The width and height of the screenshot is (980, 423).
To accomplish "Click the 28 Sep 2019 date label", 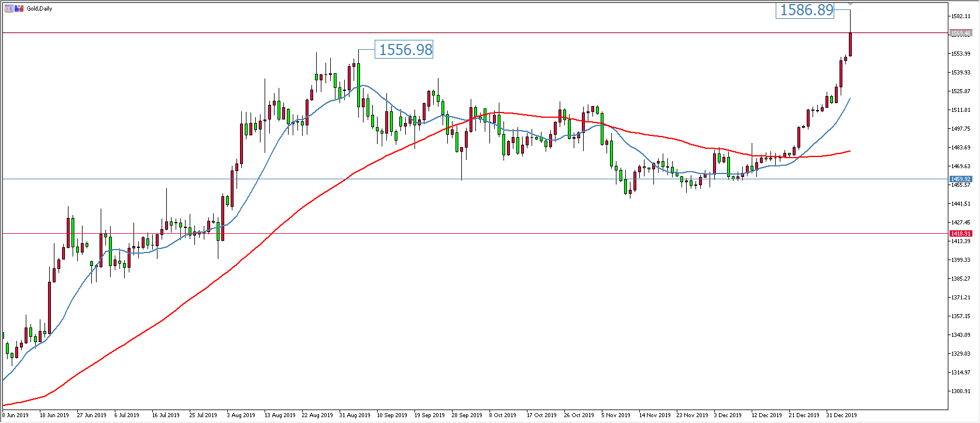I will 467,415.
